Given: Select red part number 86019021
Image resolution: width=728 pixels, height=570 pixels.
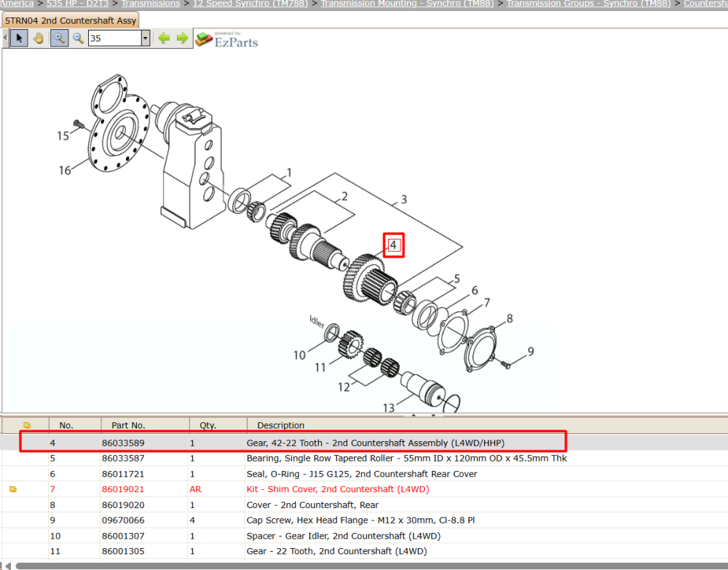Looking at the screenshot, I should click(x=123, y=489).
